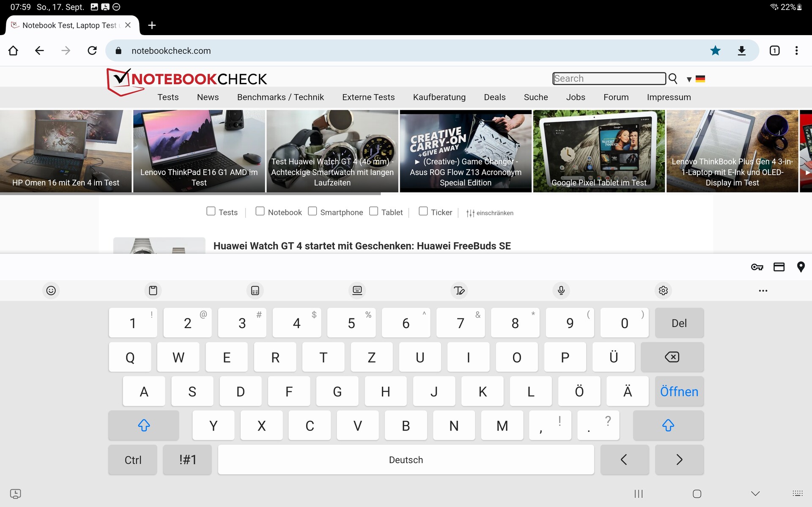
Task: Open the Kaufberatung menu item
Action: pos(439,97)
